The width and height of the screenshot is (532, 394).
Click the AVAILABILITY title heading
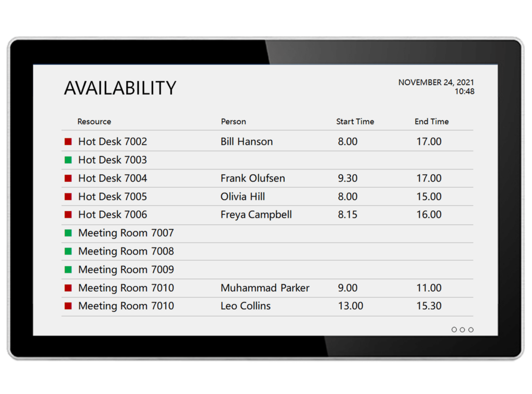click(x=120, y=88)
